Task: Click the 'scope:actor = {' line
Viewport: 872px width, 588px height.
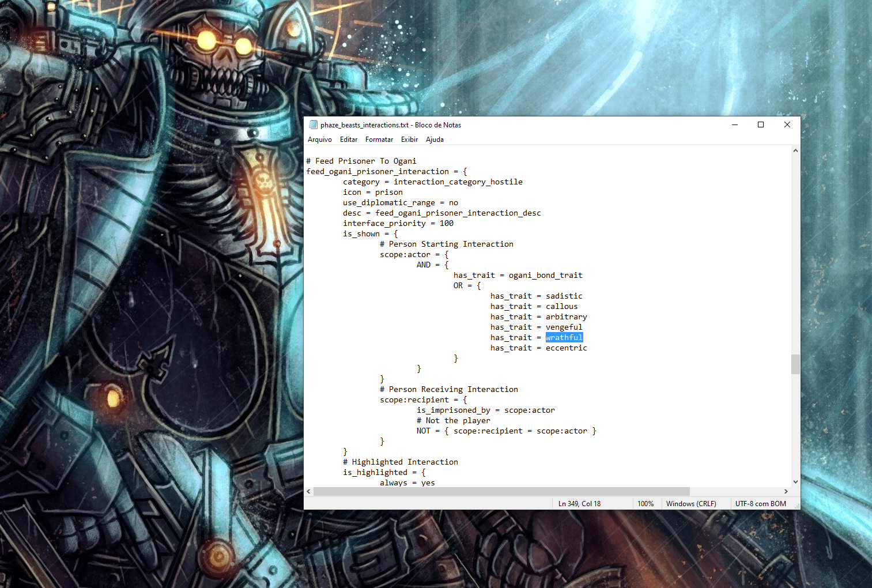Action: click(x=414, y=255)
